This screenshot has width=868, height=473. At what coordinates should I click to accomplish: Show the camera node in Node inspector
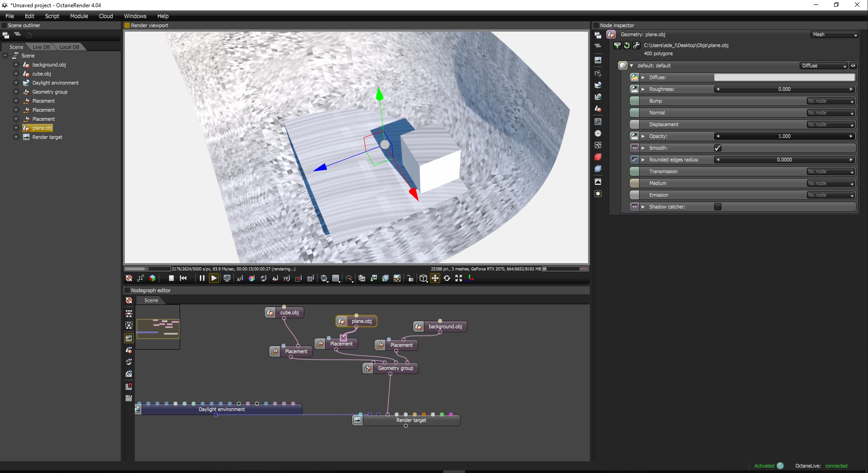[598, 73]
